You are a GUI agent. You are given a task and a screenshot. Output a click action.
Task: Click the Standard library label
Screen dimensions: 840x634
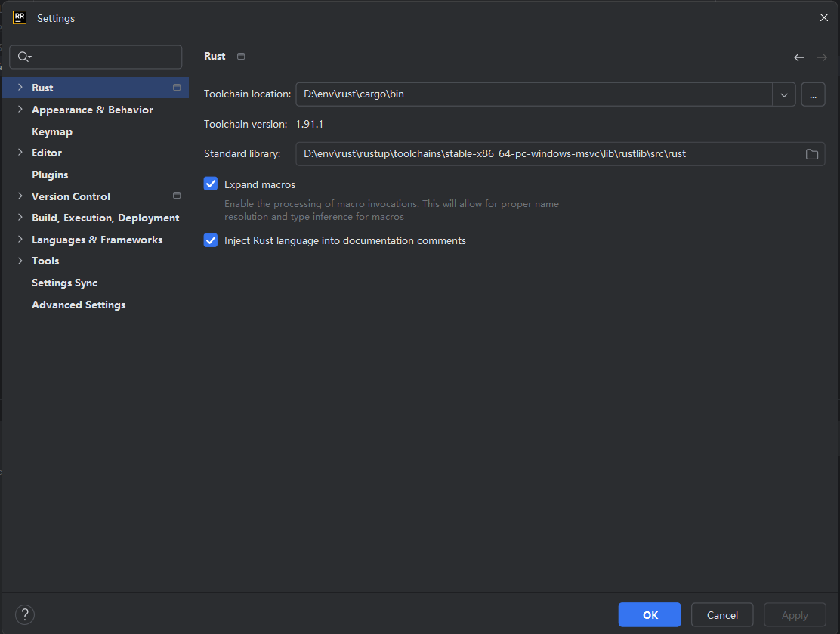coord(242,154)
